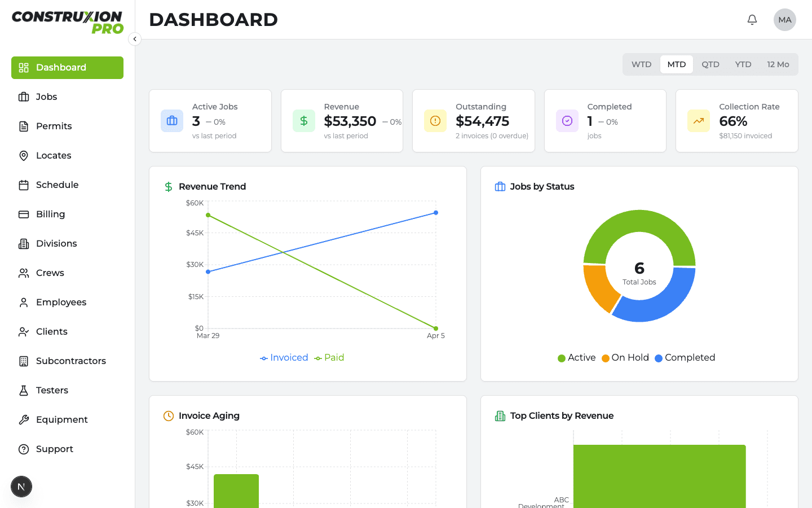This screenshot has height=508, width=812.
Task: Click the Revenue Trend dollar icon
Action: (x=169, y=187)
